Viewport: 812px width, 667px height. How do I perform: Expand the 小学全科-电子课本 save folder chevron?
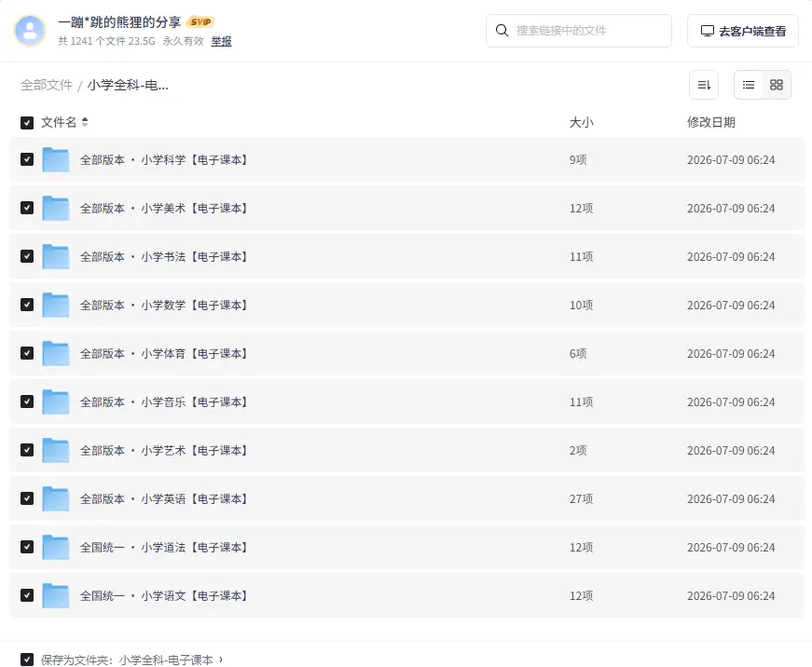pos(221,660)
